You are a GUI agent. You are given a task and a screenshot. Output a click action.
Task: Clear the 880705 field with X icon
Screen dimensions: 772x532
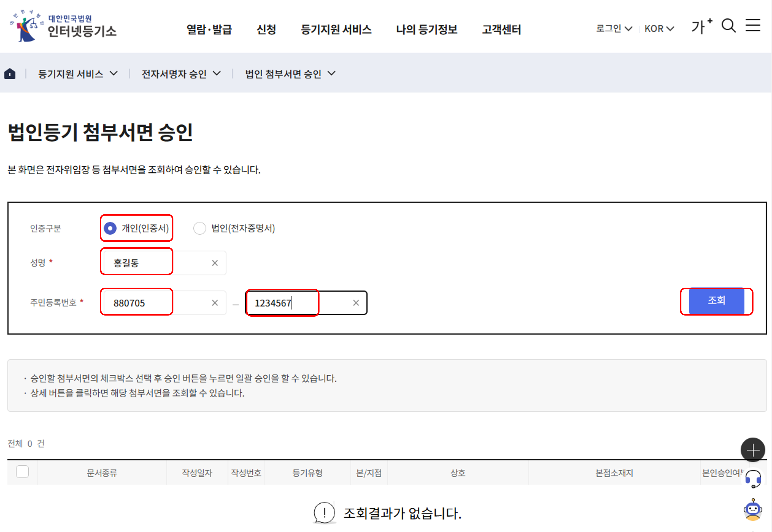pos(215,303)
